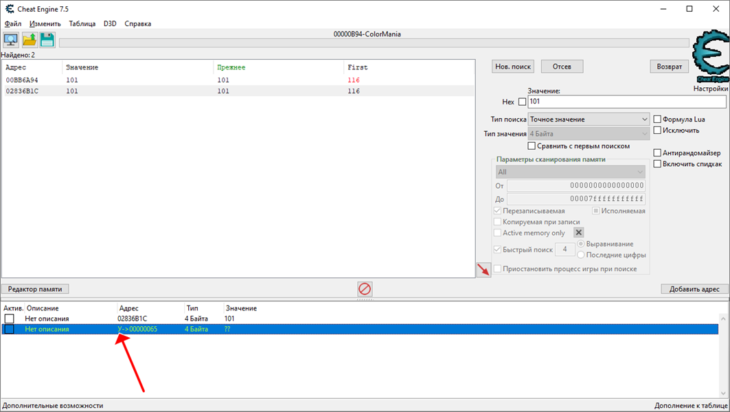Click the First column header
Screen dimensions: 730x412
[x=358, y=68]
